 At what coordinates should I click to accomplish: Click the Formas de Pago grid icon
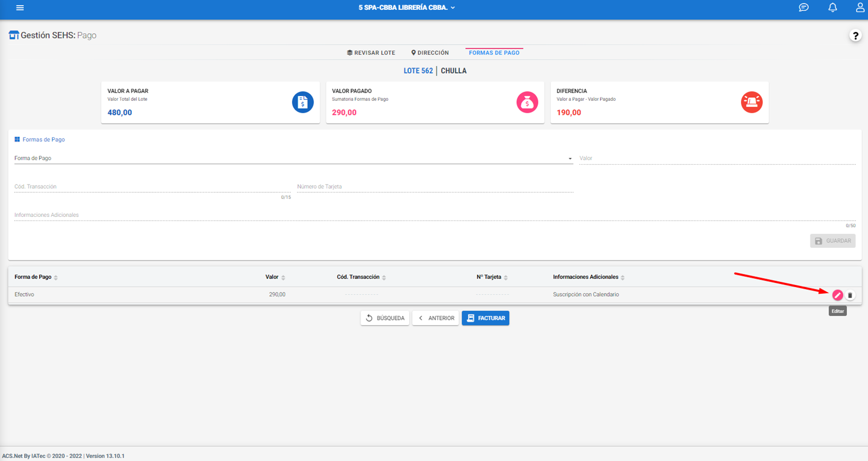(x=17, y=140)
